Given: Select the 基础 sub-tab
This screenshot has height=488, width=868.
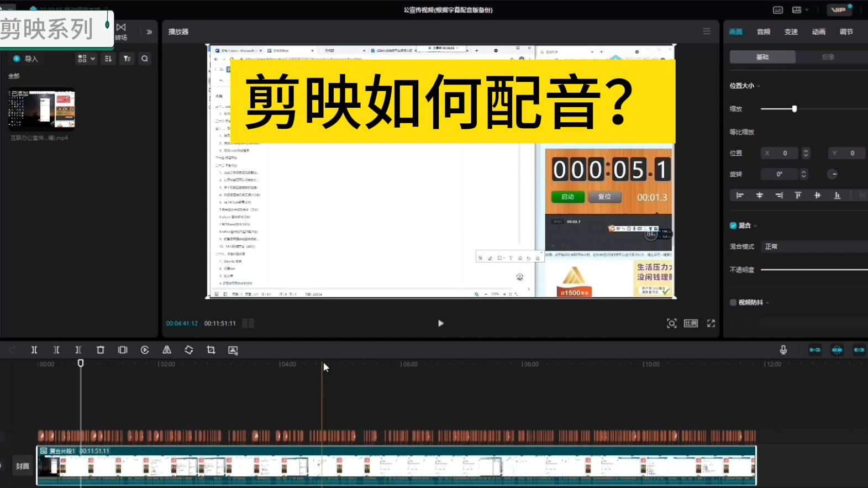Looking at the screenshot, I should click(762, 57).
